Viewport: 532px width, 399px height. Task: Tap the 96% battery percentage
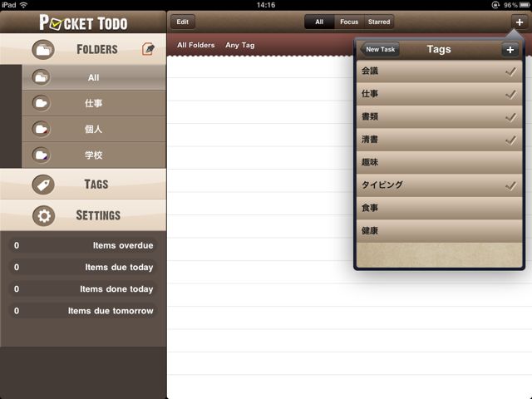pos(510,5)
